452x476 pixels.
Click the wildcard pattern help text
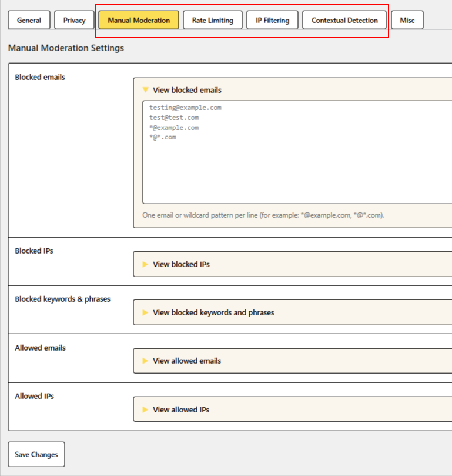(263, 215)
